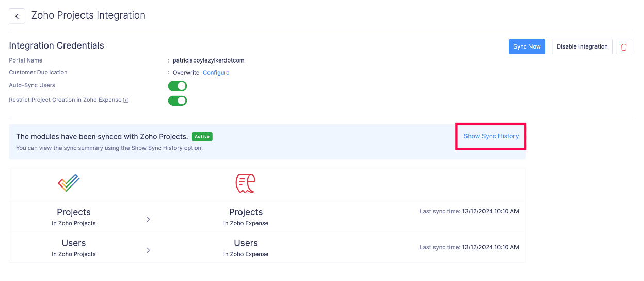Image resolution: width=644 pixels, height=281 pixels.
Task: Click the Zoho Expense receipt logo
Action: click(x=246, y=183)
